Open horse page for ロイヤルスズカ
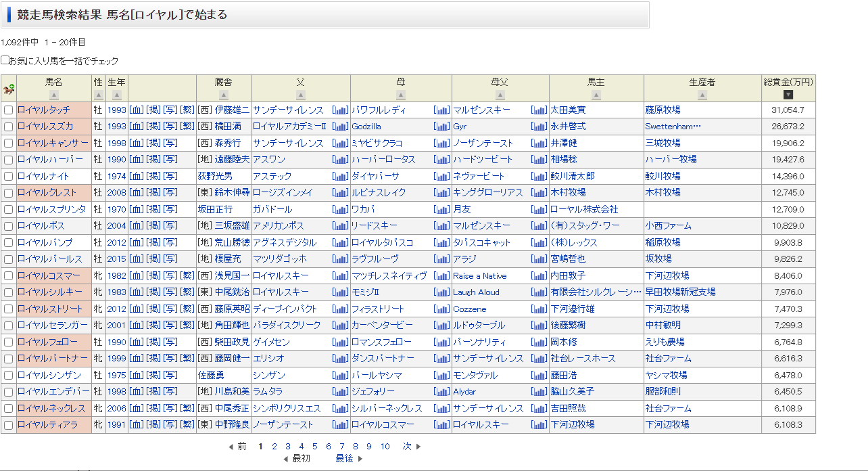This screenshot has width=868, height=471. (45, 127)
